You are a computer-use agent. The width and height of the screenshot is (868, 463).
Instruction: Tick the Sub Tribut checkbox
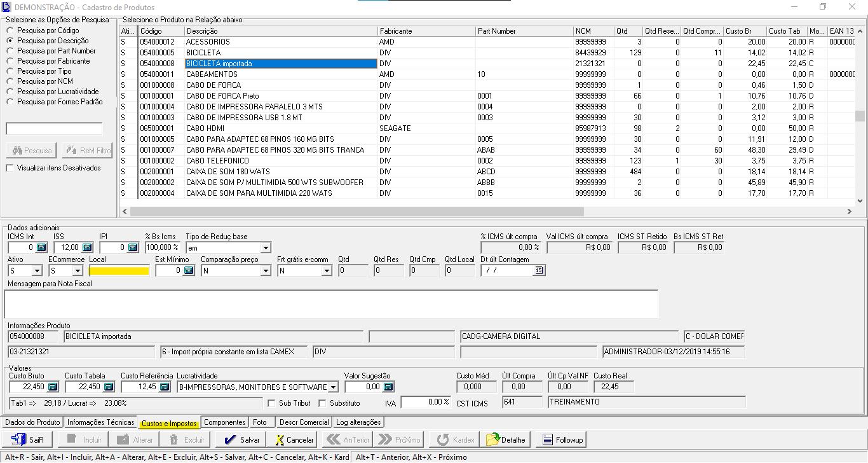272,403
